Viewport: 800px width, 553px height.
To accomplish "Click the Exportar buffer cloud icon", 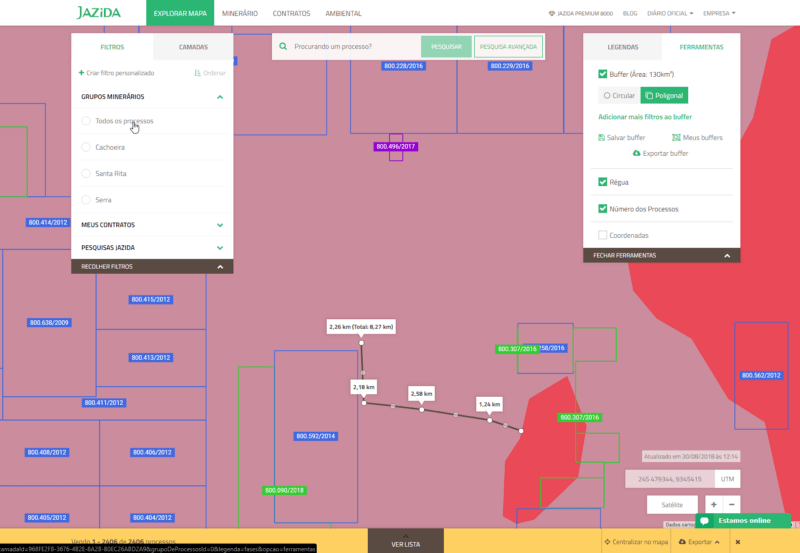I will (x=637, y=153).
